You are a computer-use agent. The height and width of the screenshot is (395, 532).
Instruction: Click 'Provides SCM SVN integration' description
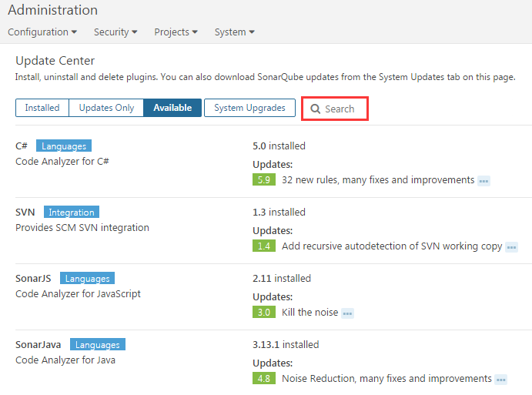pos(82,228)
